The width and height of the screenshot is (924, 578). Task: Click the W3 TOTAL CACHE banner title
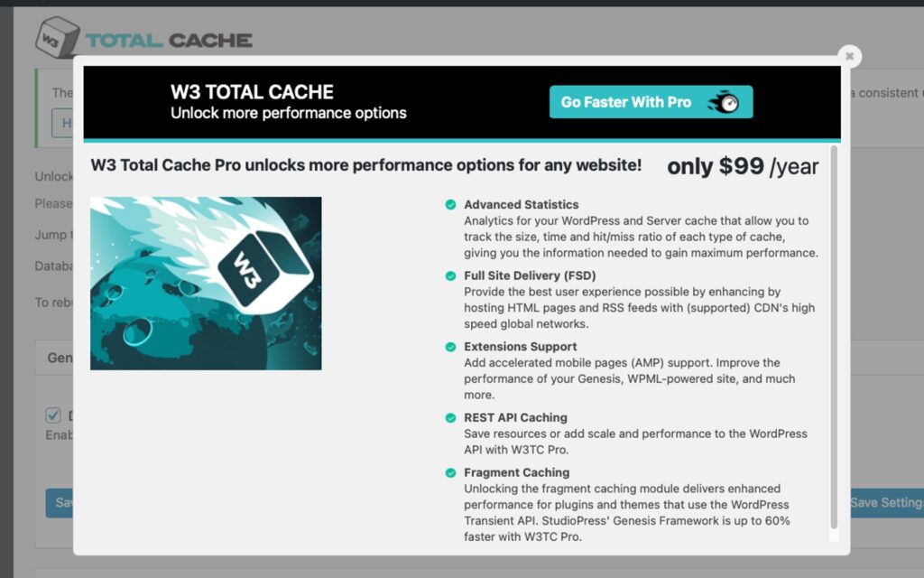click(252, 92)
